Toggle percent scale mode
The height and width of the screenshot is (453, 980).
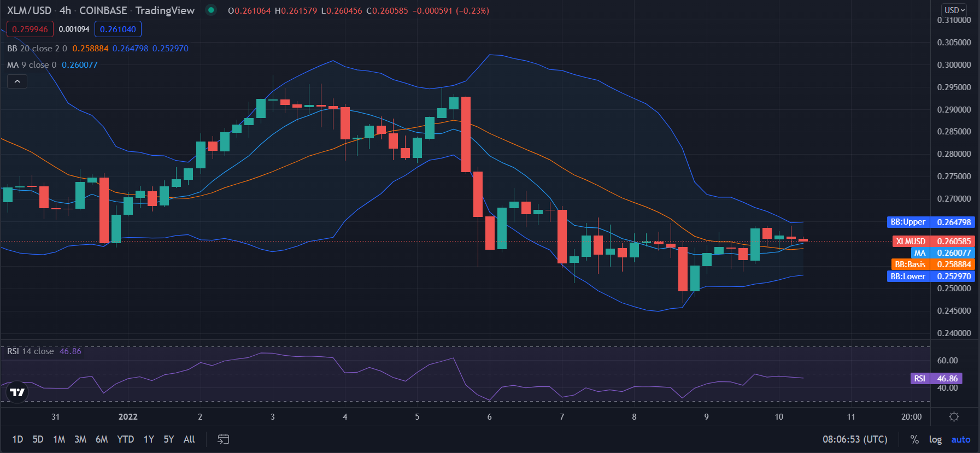(914, 439)
